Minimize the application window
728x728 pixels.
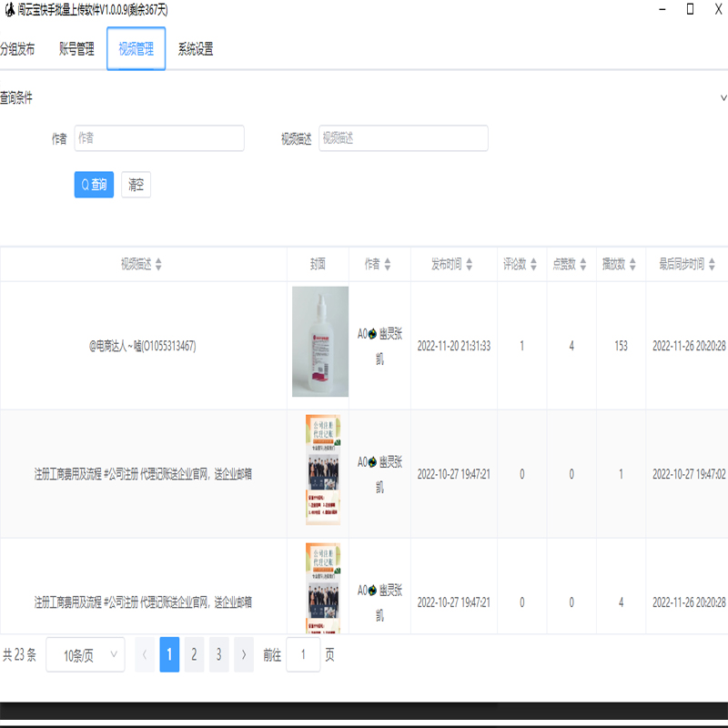[662, 9]
